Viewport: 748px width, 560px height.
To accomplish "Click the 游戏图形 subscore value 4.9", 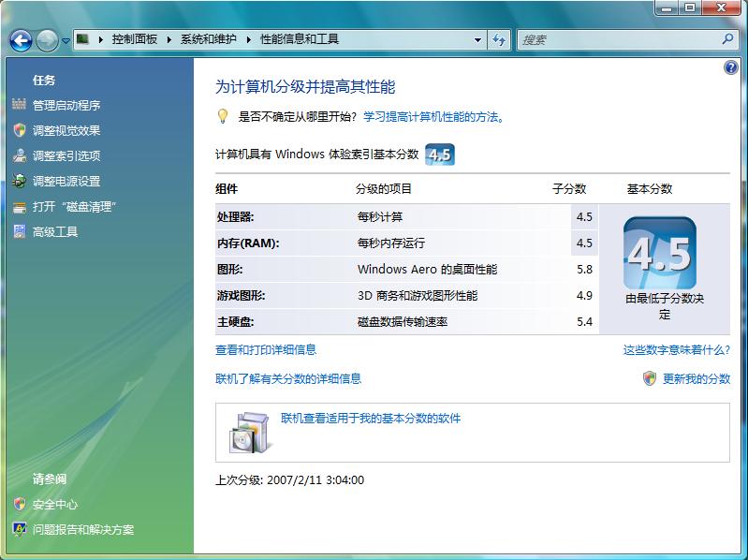I will pos(584,295).
